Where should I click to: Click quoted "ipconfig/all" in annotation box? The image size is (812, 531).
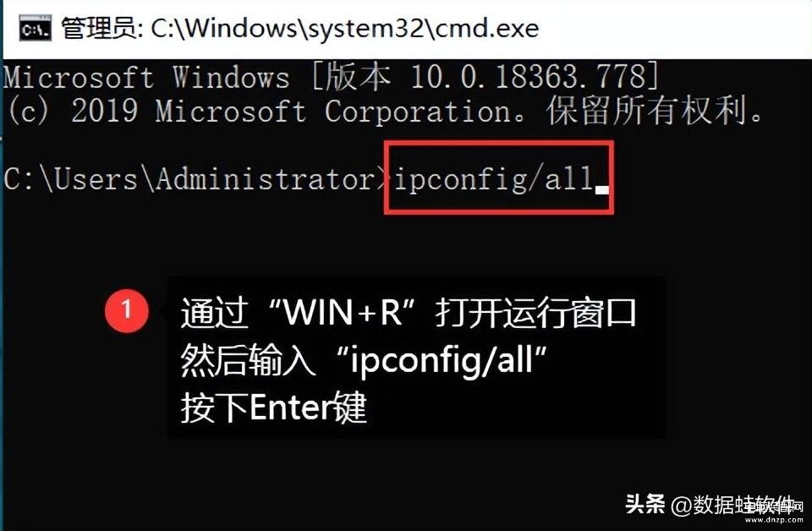tap(442, 359)
